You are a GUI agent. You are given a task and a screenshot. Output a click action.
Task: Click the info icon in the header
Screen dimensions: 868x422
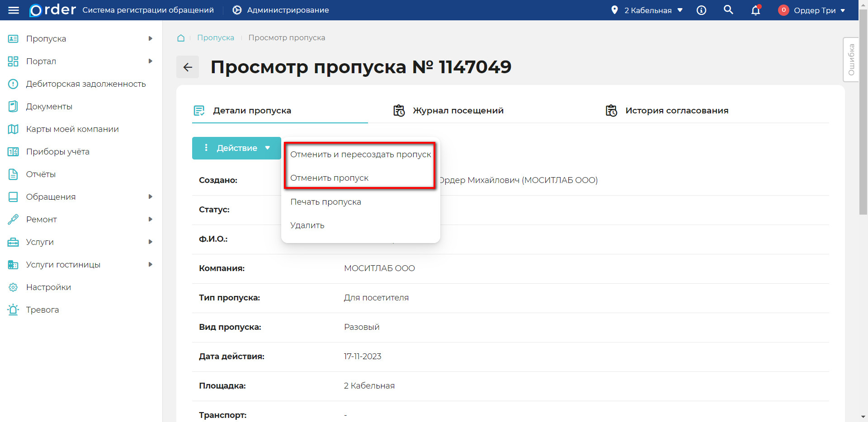[x=702, y=10]
